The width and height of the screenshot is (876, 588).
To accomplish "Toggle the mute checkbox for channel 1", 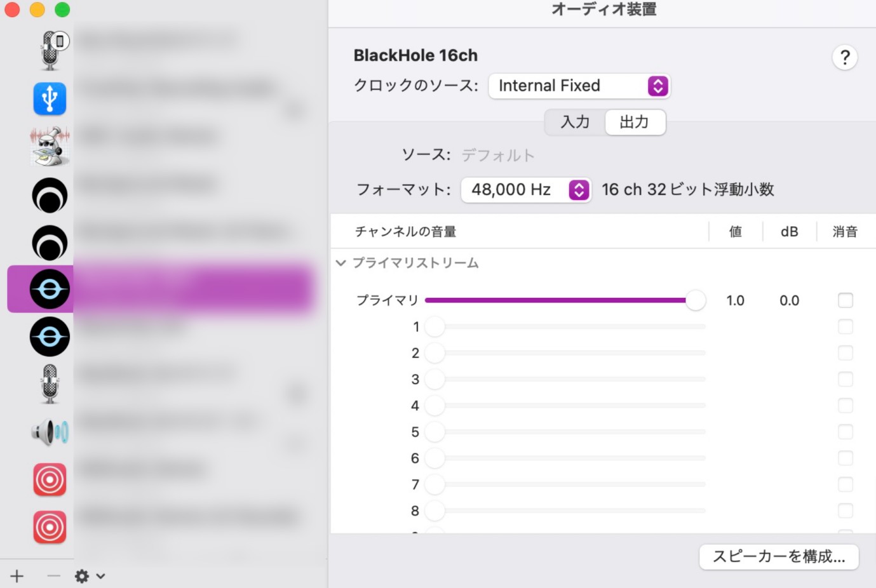I will 846,326.
